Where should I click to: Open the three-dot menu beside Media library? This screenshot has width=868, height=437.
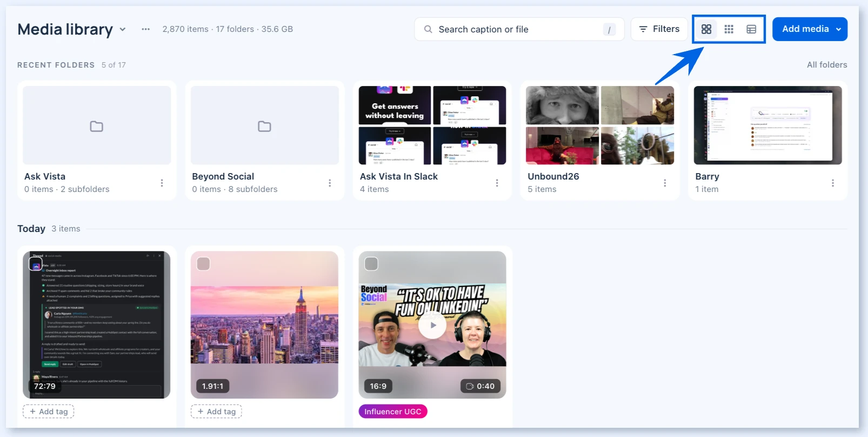coord(145,29)
